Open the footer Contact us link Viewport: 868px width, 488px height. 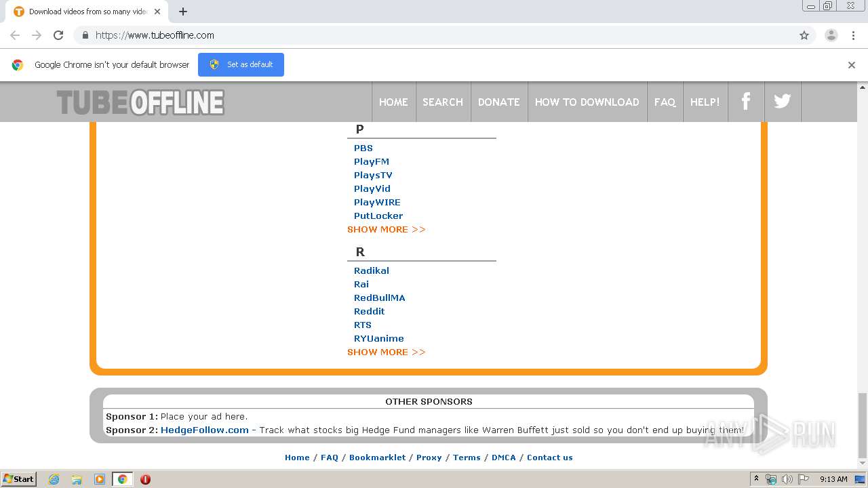click(x=550, y=457)
